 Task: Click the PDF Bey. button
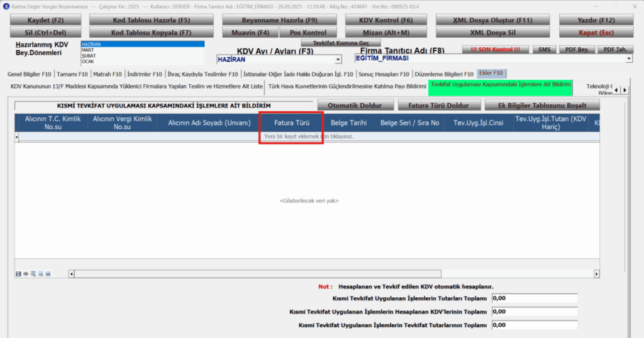tap(577, 49)
